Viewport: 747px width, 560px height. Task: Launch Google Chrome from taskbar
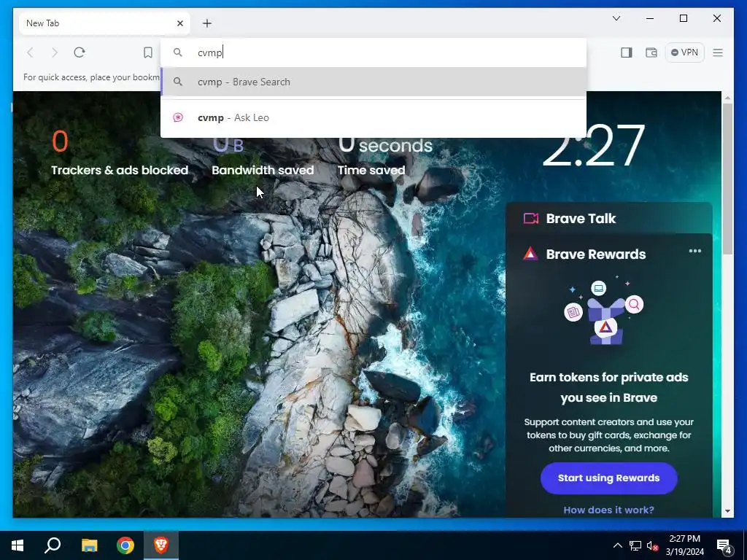[x=125, y=545]
